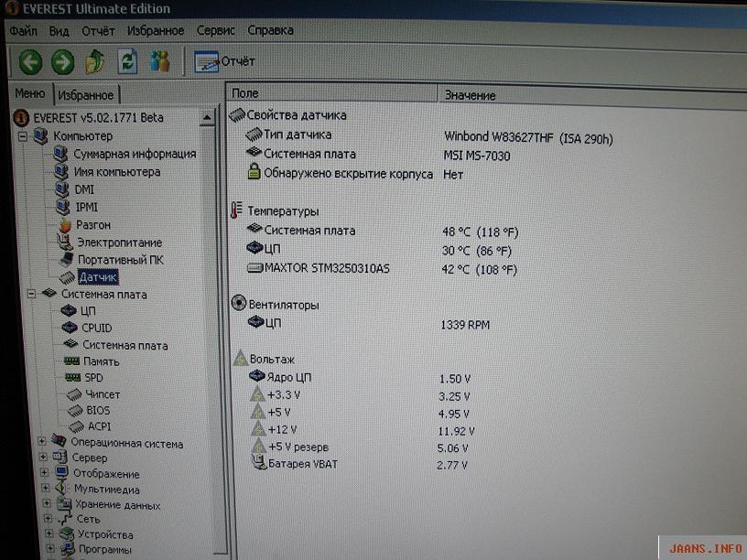Open the Файл menu
The width and height of the screenshot is (747, 560).
[24, 31]
